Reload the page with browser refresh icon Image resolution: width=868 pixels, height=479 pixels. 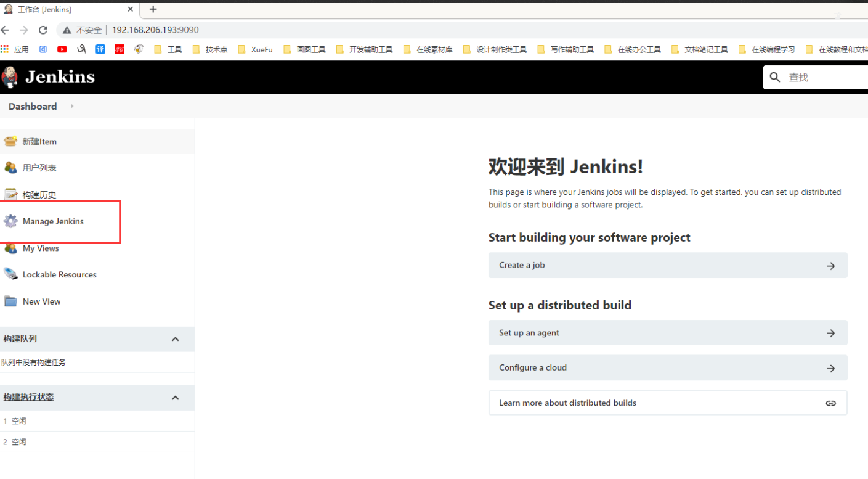[x=43, y=30]
